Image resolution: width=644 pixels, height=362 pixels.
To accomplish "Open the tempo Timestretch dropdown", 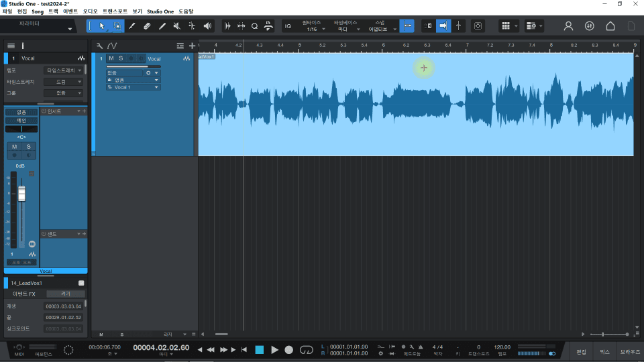I will (64, 70).
